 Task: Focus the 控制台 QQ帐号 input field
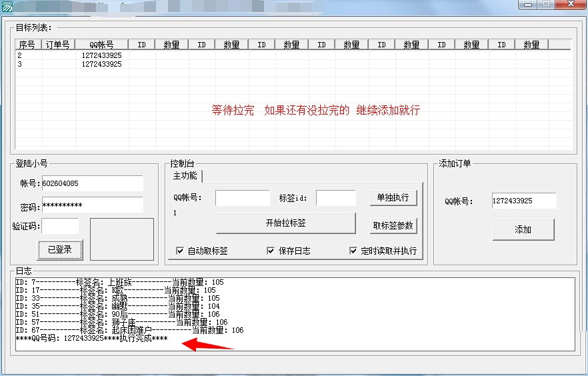click(x=243, y=197)
